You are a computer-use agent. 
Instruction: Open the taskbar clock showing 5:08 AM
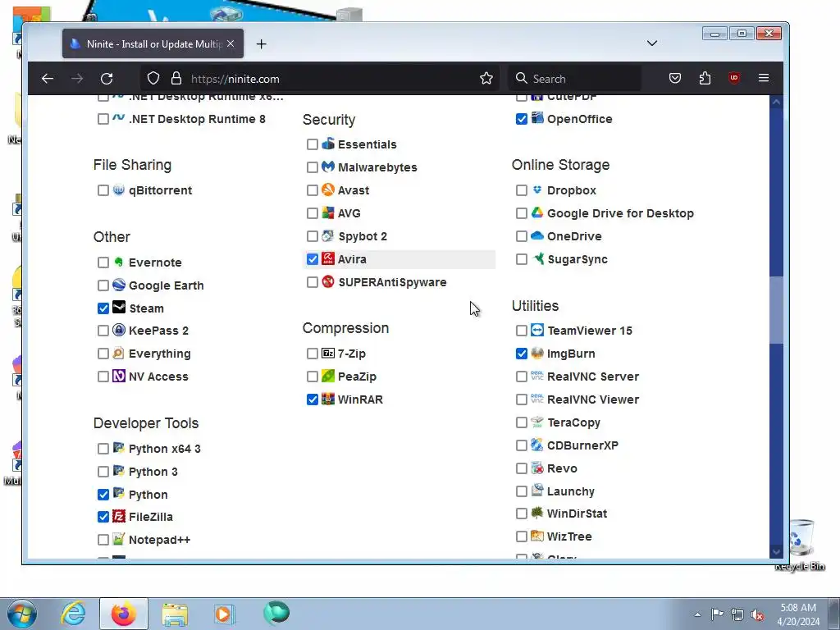(798, 614)
